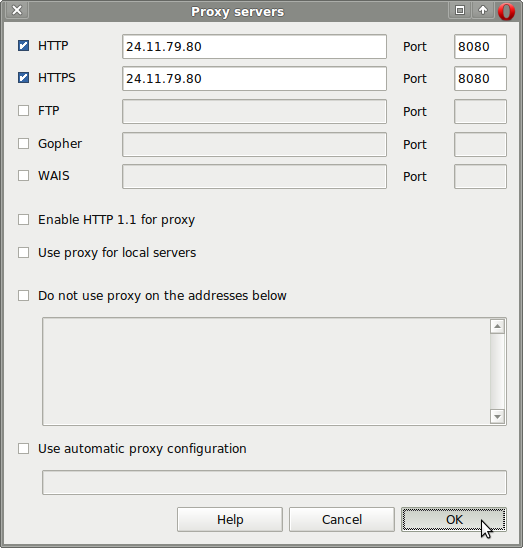The width and height of the screenshot is (523, 548).
Task: Enable the Gopher proxy checkbox
Action: click(x=23, y=143)
